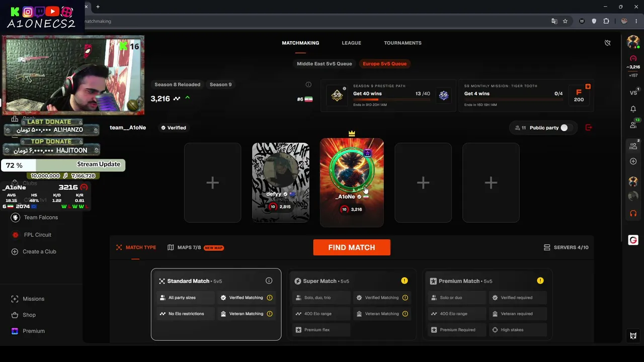Open the Maps 7/8 tab

point(195,247)
